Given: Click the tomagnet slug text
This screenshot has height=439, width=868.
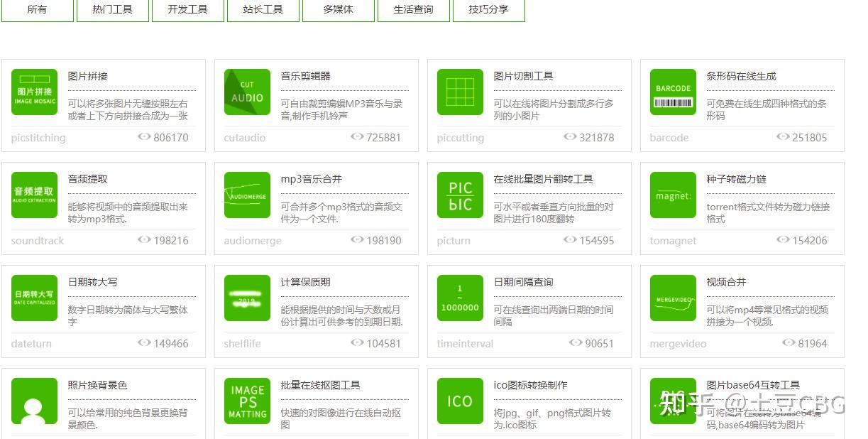Looking at the screenshot, I should click(673, 241).
